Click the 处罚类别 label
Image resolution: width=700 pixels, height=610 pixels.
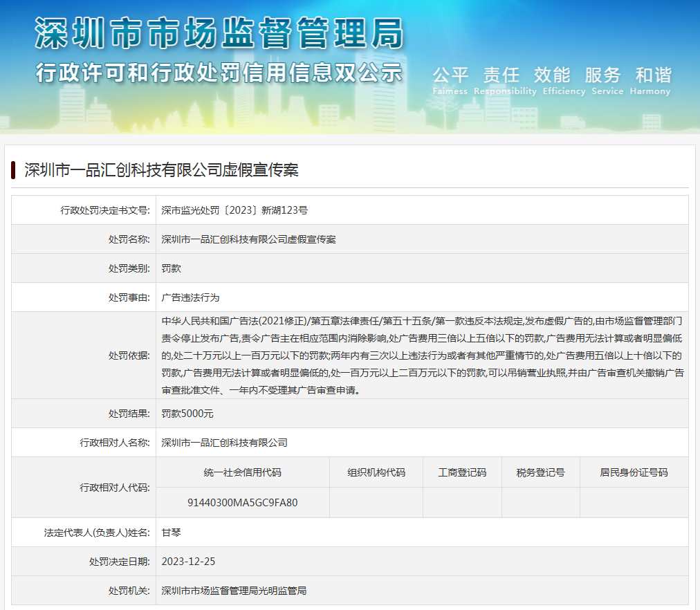(x=129, y=268)
